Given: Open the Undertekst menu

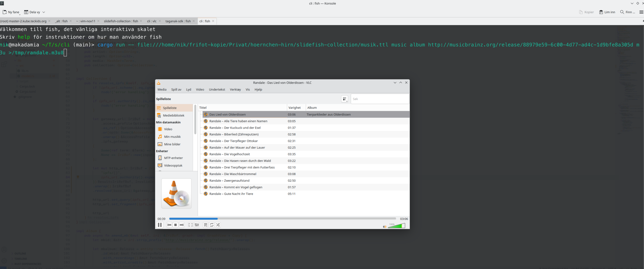Looking at the screenshot, I should point(217,90).
